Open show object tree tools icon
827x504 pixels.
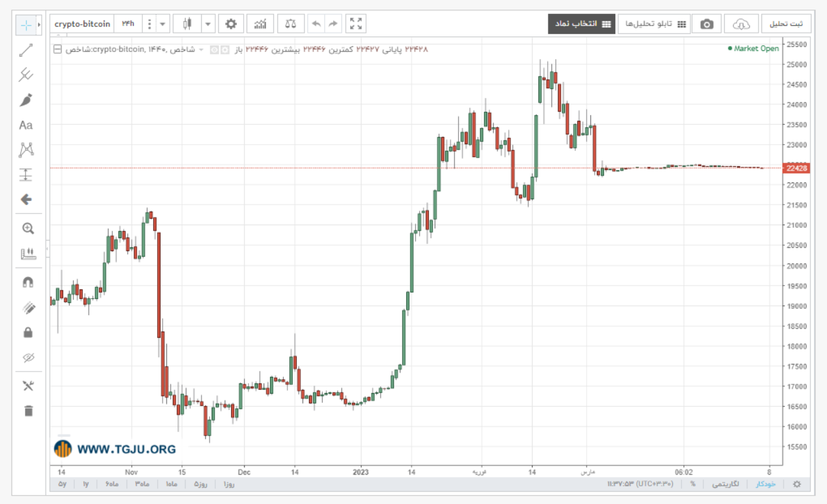click(x=28, y=386)
